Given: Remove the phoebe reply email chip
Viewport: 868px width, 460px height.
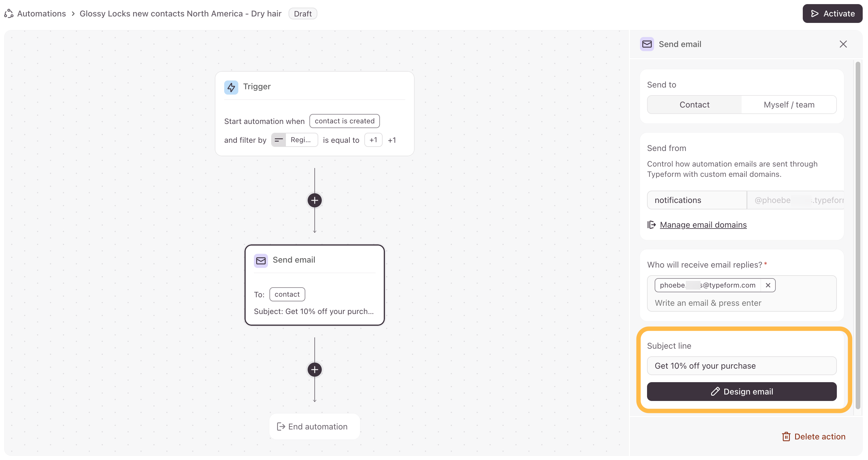Looking at the screenshot, I should click(768, 285).
